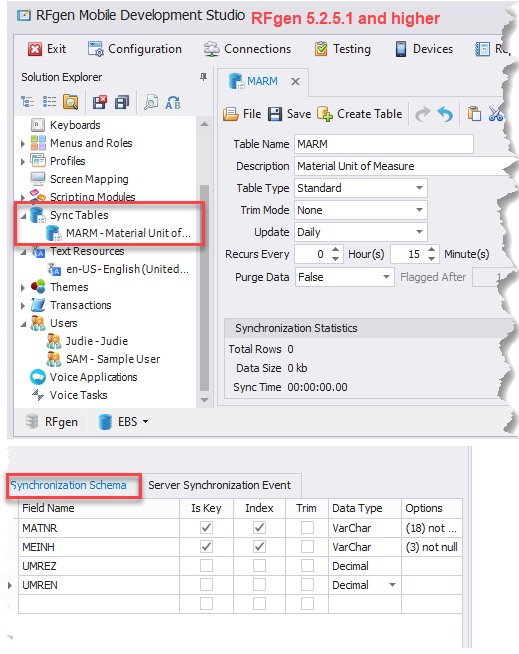Open the Connections toolbar button

(247, 49)
